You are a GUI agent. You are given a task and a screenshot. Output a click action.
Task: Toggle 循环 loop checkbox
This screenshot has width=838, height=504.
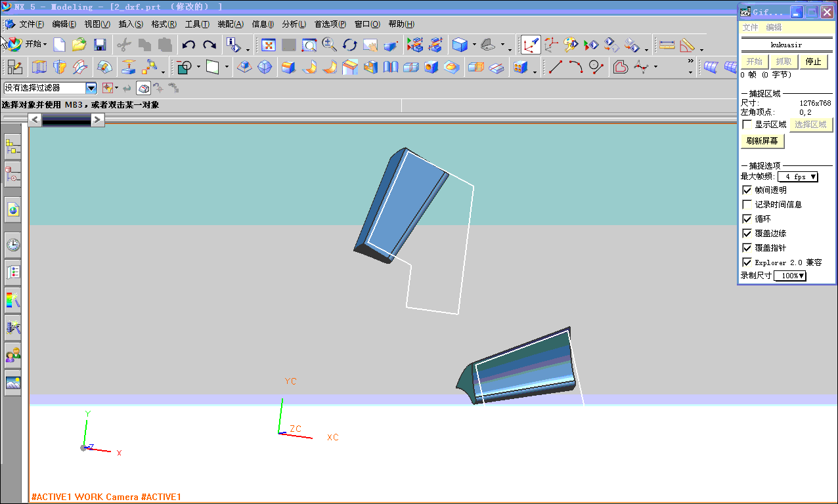pyautogui.click(x=747, y=219)
